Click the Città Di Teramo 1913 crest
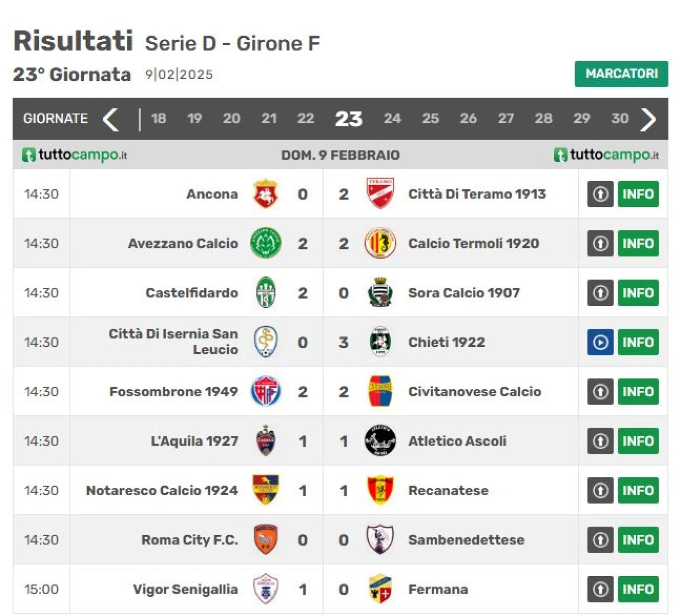 (380, 194)
